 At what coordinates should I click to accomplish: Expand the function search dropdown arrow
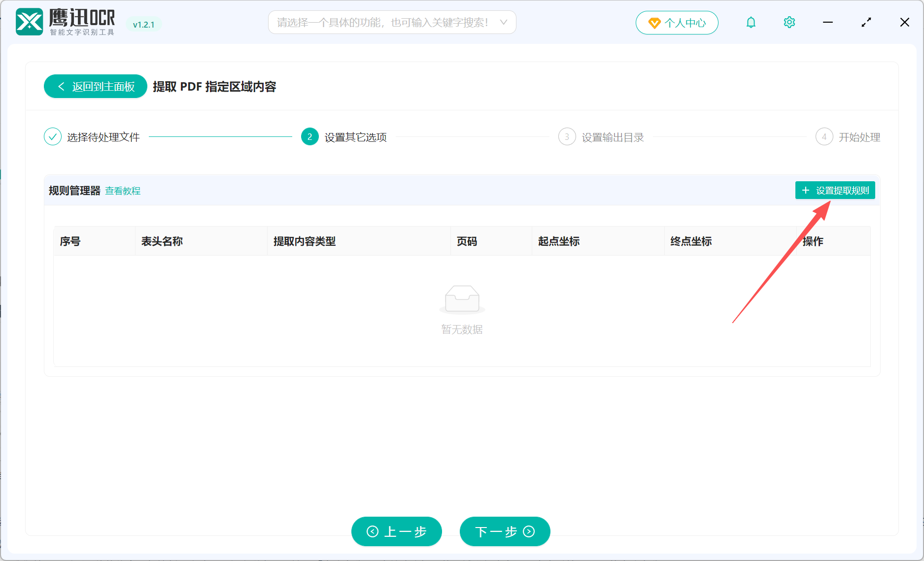(503, 22)
